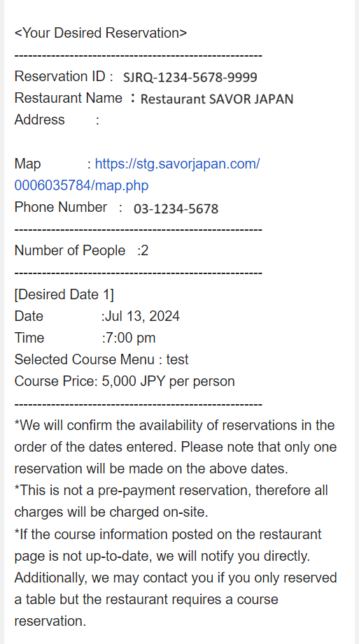Click the availability confirmation notice paragraph
The image size is (359, 644).
point(176,447)
